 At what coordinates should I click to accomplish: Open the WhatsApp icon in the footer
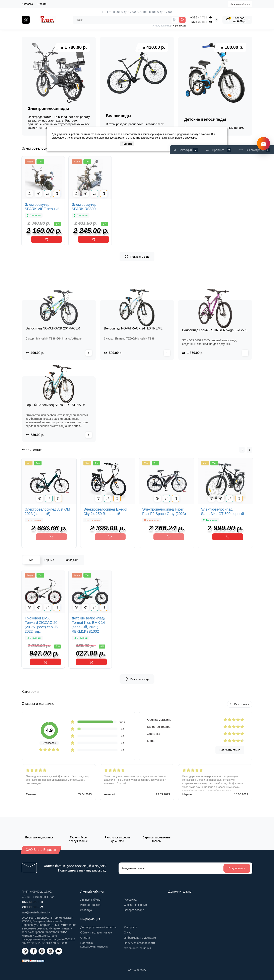coord(25,951)
